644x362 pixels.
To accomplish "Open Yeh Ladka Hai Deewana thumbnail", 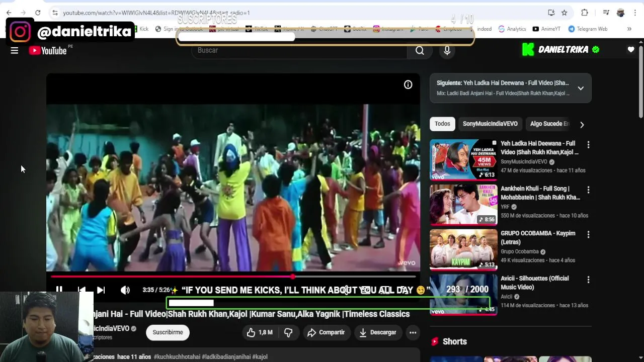I will (463, 159).
